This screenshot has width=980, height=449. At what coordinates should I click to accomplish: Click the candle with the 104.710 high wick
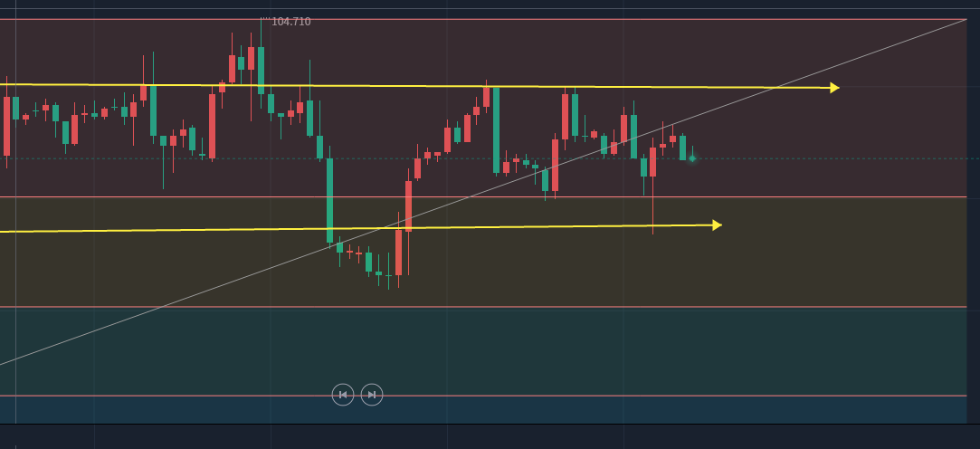click(261, 71)
